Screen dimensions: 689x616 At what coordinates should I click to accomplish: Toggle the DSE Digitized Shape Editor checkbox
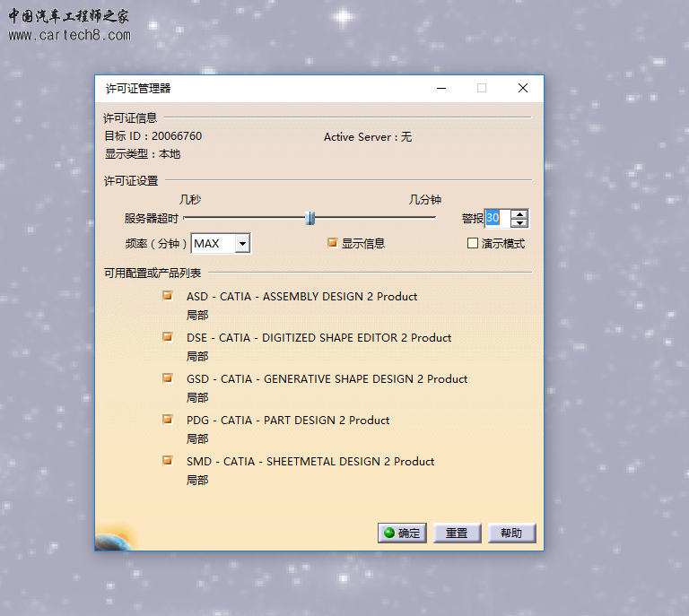[x=168, y=337]
